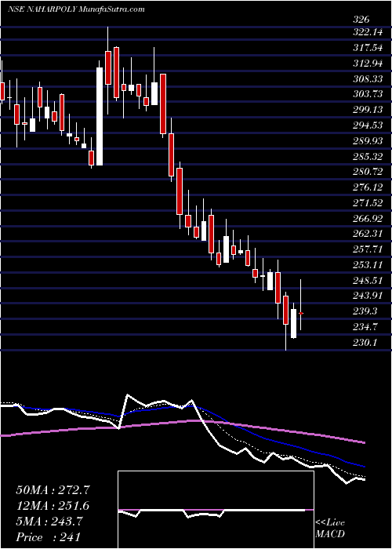
Task: Click the 294.53 price axis label
Action: click(x=368, y=125)
